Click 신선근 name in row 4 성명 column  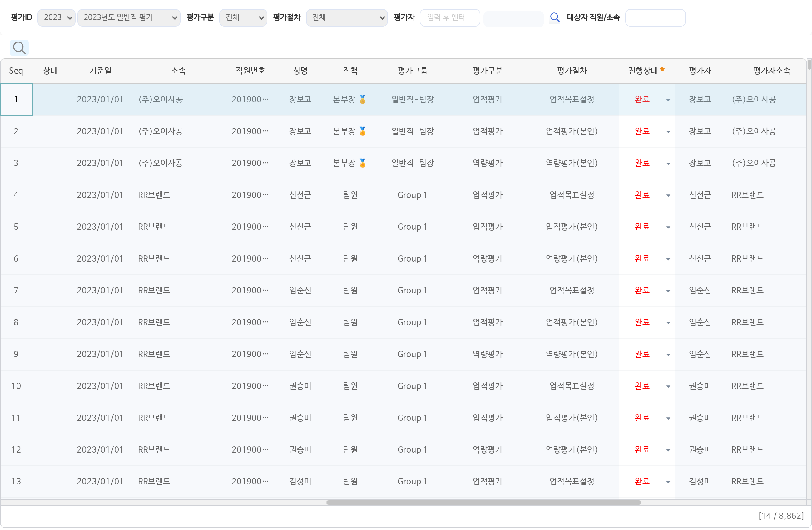click(x=300, y=195)
